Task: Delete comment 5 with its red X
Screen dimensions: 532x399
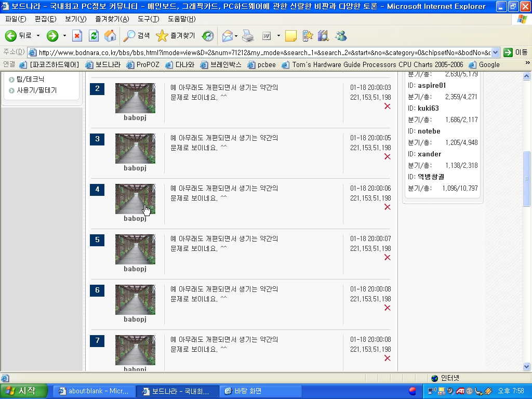Action: pos(387,258)
